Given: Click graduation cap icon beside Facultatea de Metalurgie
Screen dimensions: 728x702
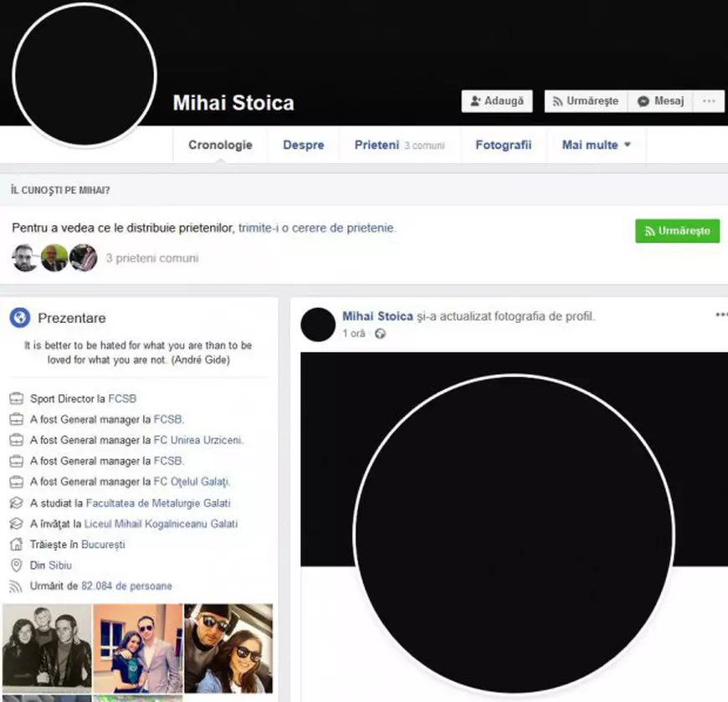Looking at the screenshot, I should click(16, 503).
